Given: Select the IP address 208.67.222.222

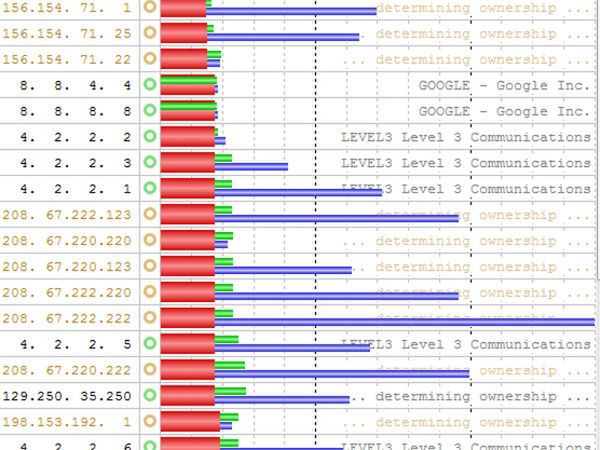Looking at the screenshot, I should pyautogui.click(x=67, y=319).
